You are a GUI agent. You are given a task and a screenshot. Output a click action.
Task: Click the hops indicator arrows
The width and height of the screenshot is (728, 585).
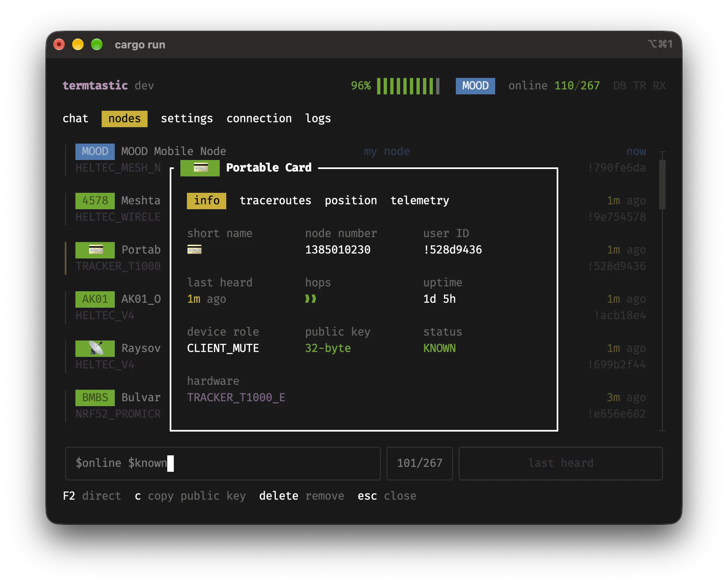[311, 299]
